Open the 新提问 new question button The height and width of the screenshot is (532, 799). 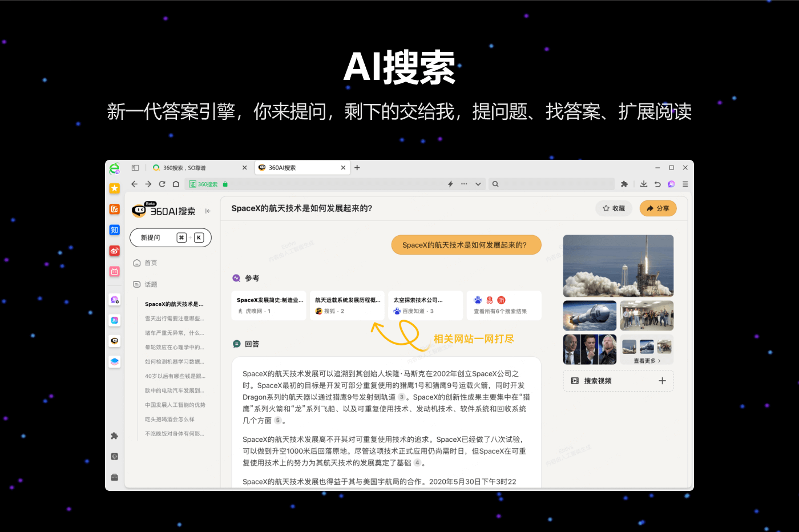pos(170,237)
